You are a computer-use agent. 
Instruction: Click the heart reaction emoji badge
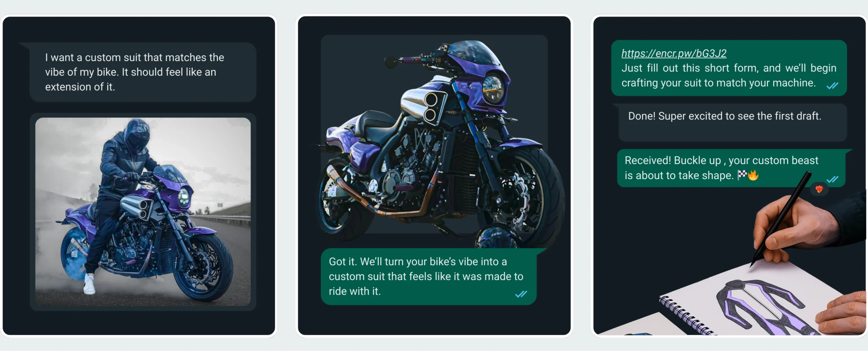pyautogui.click(x=819, y=189)
